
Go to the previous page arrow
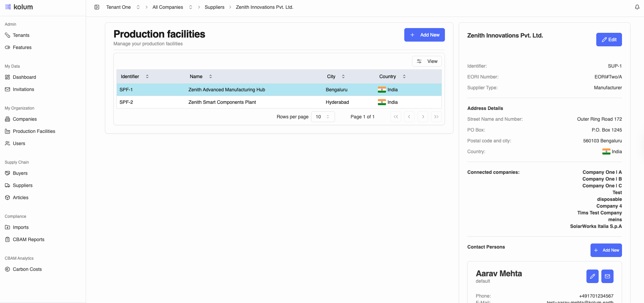tap(409, 117)
